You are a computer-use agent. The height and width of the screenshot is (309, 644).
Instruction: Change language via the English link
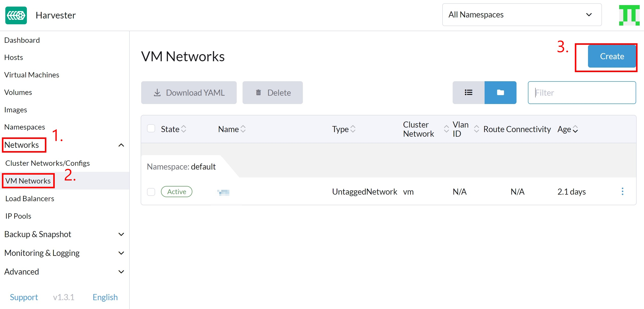click(x=105, y=297)
